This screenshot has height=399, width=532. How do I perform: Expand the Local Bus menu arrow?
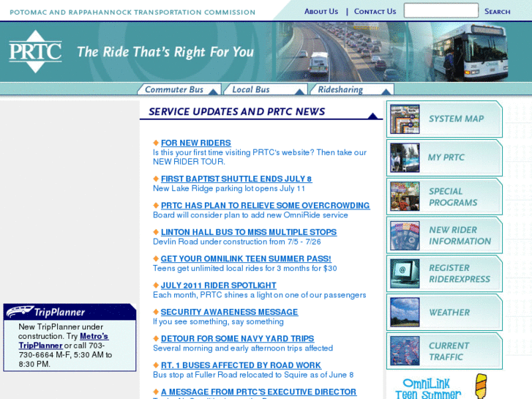[x=299, y=92]
